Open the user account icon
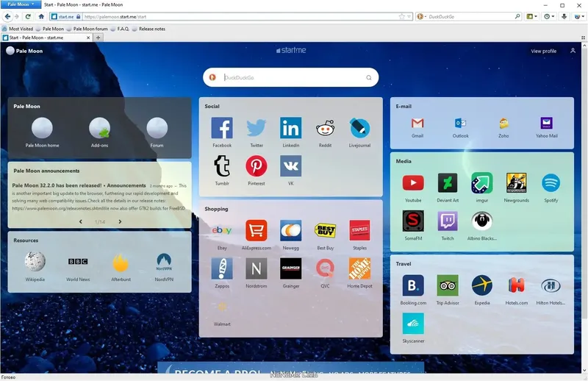This screenshot has width=588, height=381. (x=573, y=51)
